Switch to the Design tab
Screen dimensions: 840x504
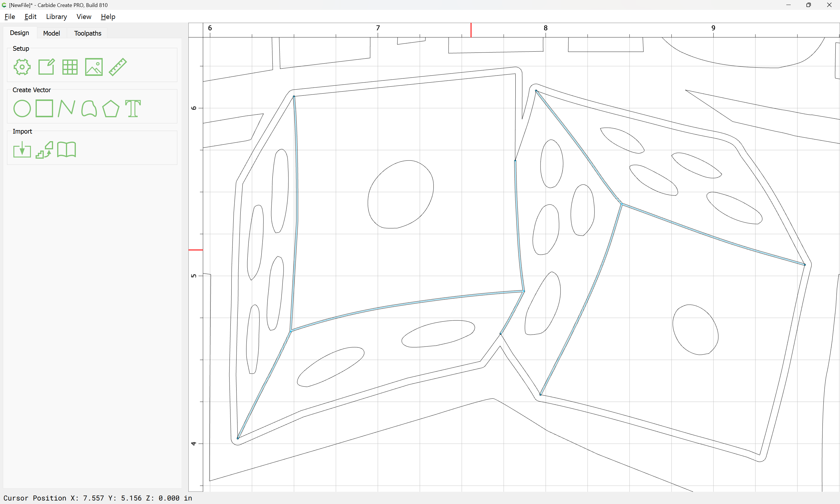click(x=19, y=33)
